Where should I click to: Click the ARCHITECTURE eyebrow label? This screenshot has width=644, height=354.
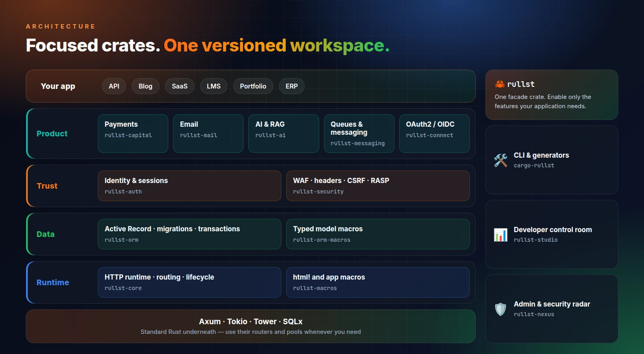pos(61,26)
